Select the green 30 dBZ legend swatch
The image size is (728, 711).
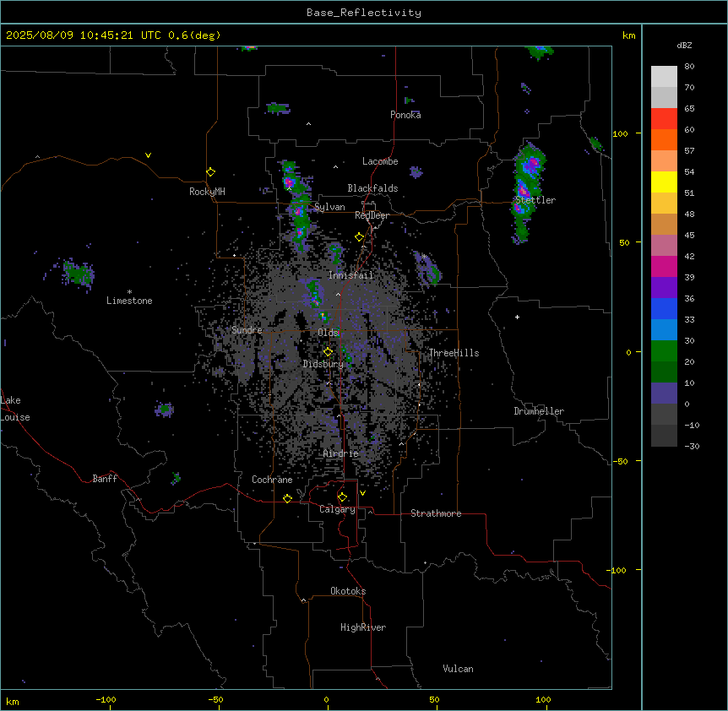point(664,351)
